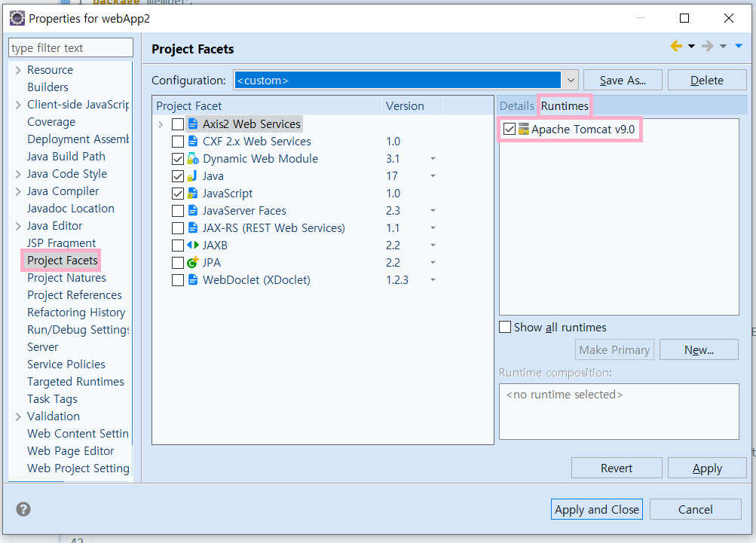Open the JPA version dropdown
Image resolution: width=756 pixels, height=543 pixels.
433,263
